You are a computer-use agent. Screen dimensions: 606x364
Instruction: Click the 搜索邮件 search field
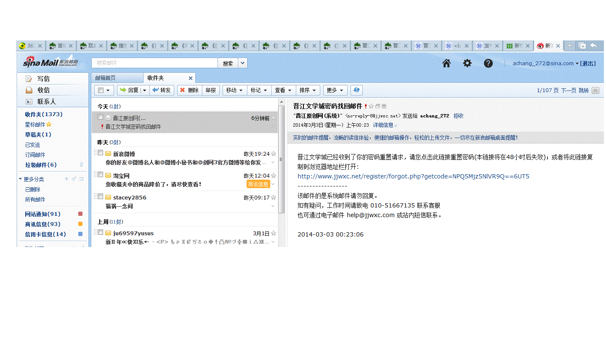[154, 63]
